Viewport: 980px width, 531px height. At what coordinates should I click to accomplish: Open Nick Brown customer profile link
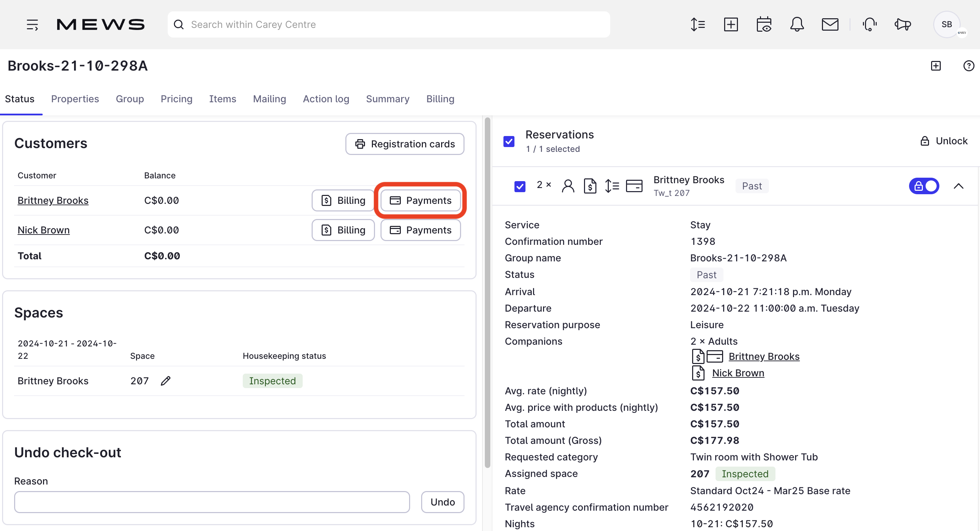(43, 230)
